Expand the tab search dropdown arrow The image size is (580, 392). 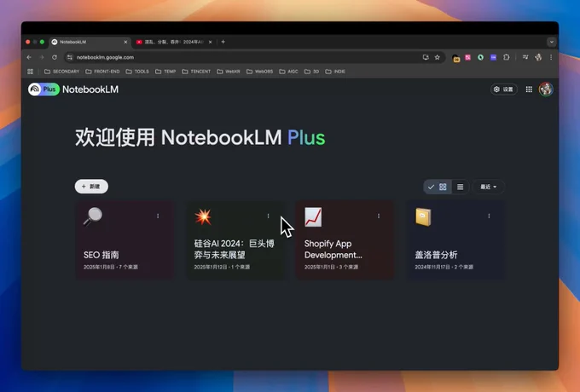point(552,42)
